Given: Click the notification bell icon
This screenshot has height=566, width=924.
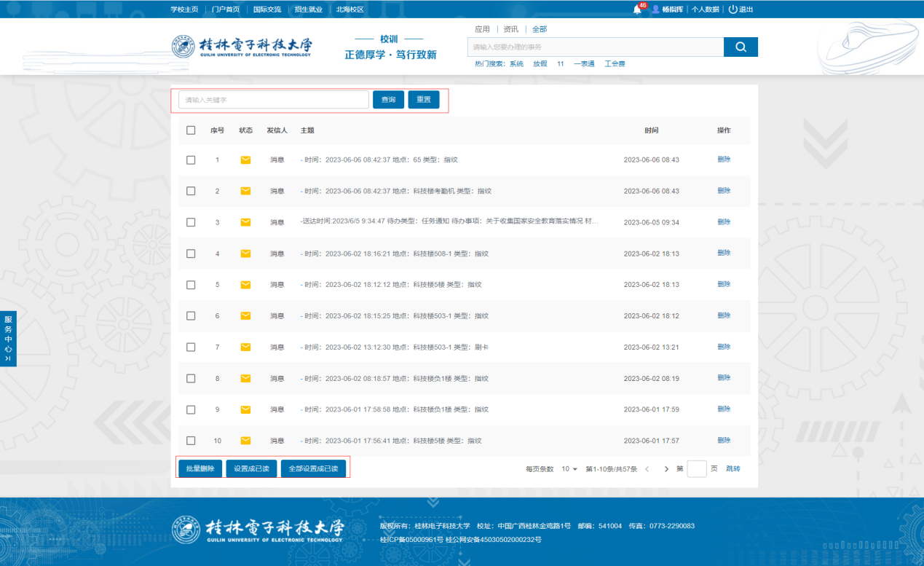Looking at the screenshot, I should point(637,9).
